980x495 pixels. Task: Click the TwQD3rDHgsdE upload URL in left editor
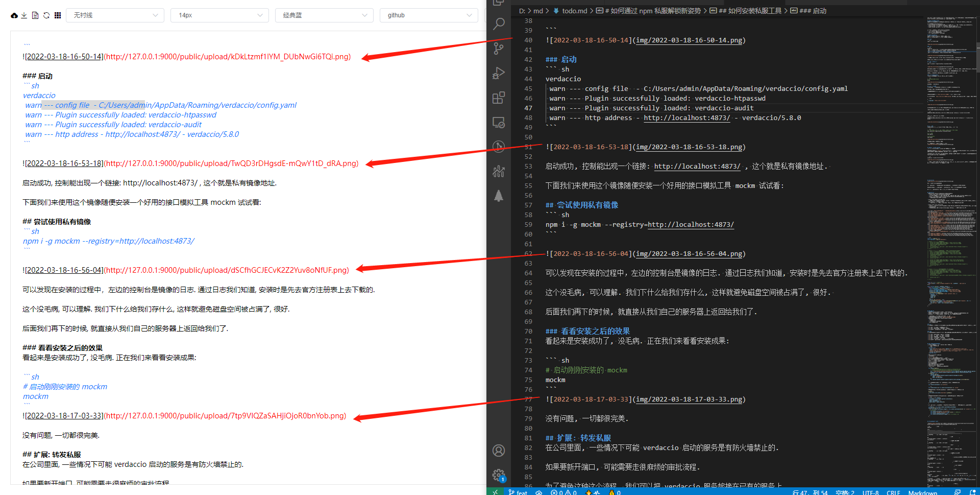[232, 163]
